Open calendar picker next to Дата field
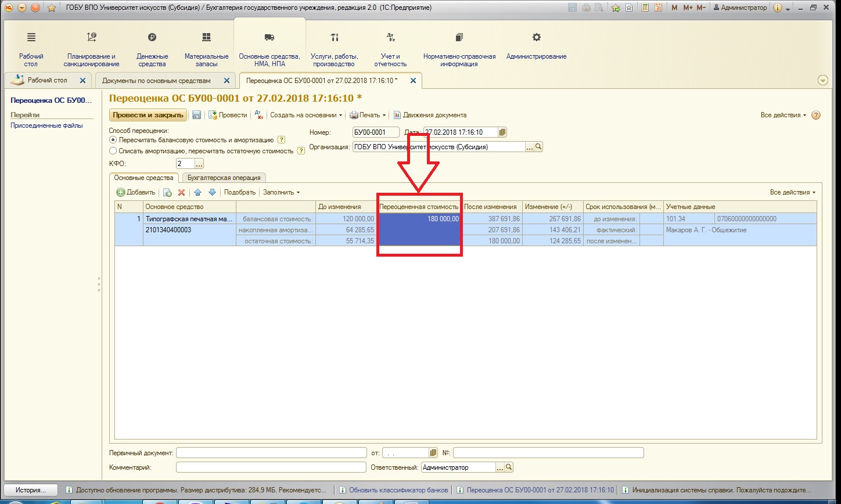 click(x=502, y=132)
